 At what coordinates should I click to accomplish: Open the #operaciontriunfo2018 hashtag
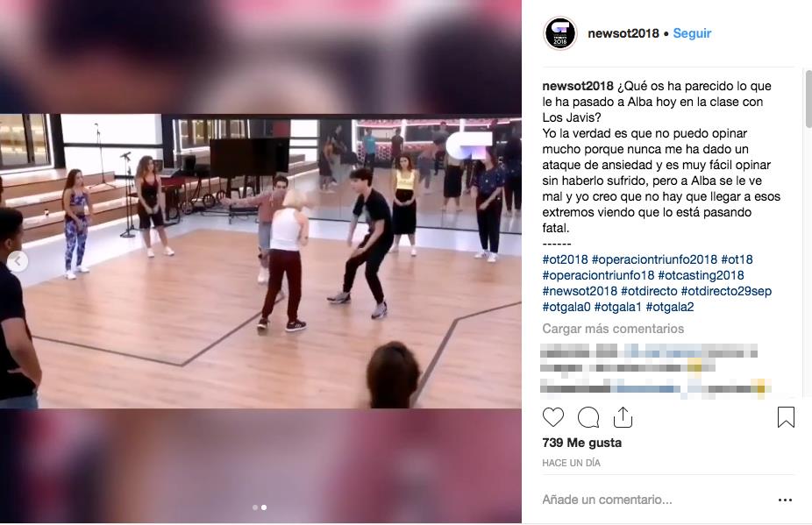(654, 259)
